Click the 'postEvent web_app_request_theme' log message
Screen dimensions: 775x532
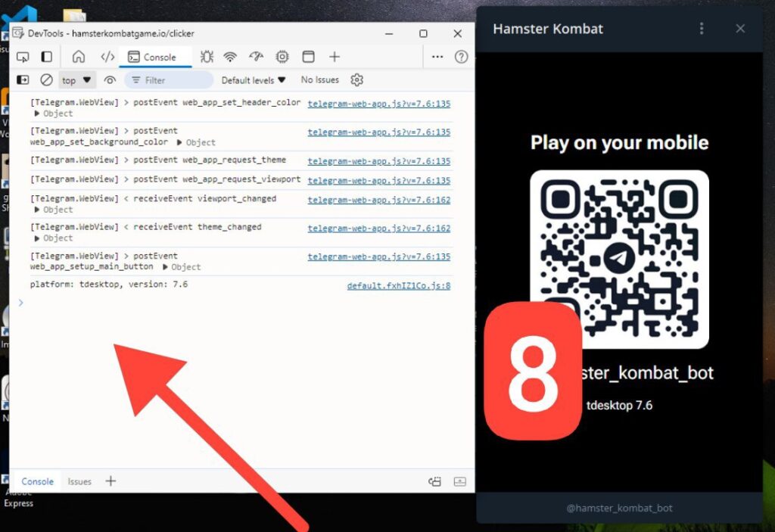click(x=210, y=160)
